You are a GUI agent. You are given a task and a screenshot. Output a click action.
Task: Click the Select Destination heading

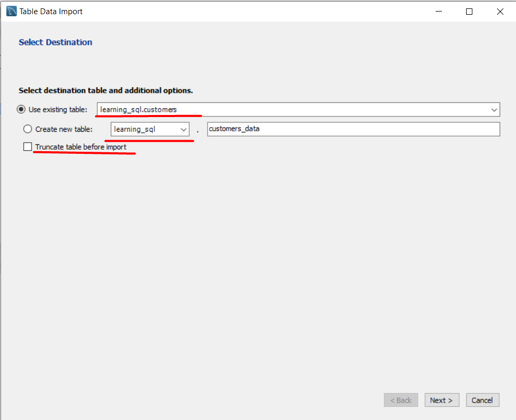point(55,42)
